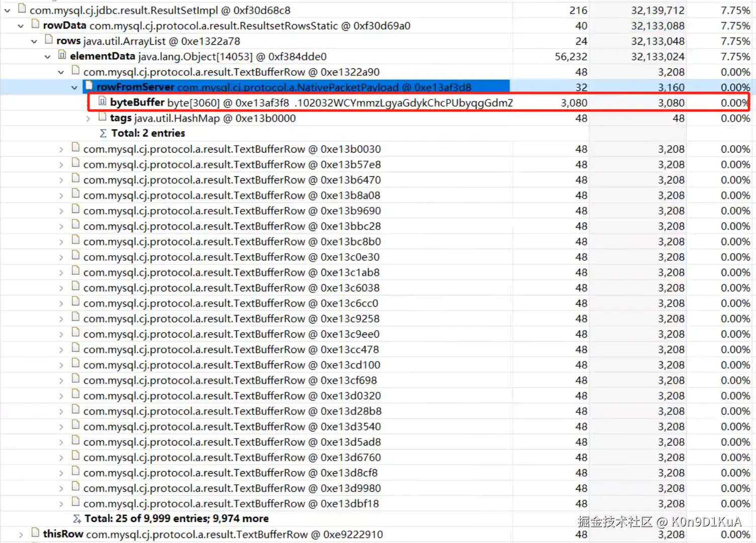Click object icon of TextBufferRow 0xe13c6038
The height and width of the screenshot is (543, 756).
(75, 286)
